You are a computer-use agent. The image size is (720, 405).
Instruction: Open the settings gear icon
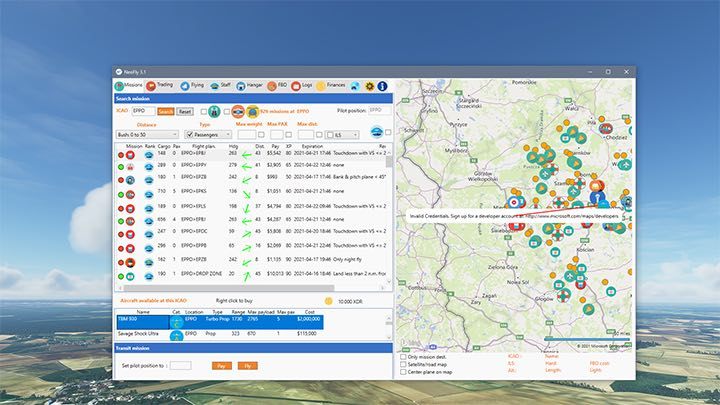(370, 87)
